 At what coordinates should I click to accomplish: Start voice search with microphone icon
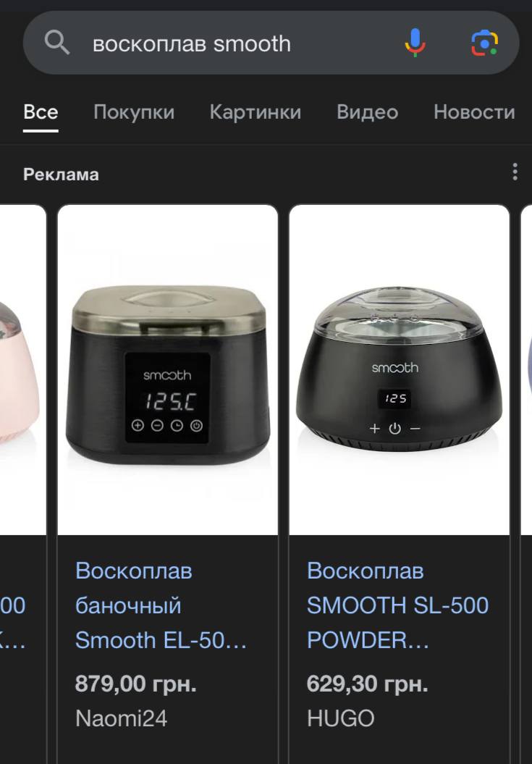coord(415,43)
